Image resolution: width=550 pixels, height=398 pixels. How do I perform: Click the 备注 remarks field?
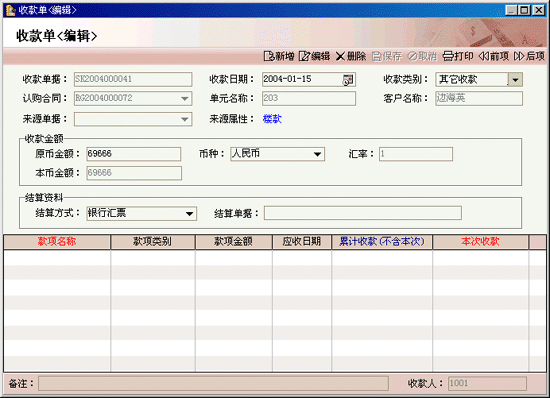[x=213, y=383]
